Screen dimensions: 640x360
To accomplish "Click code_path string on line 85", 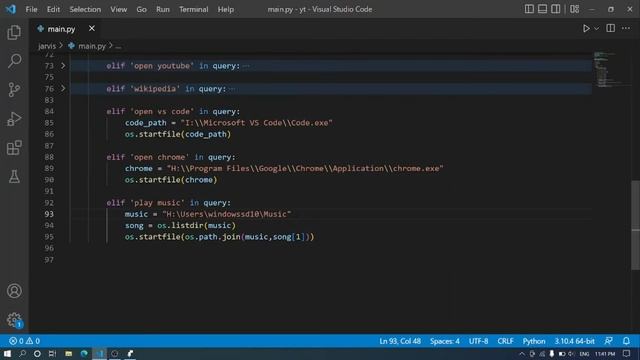I will (256, 123).
